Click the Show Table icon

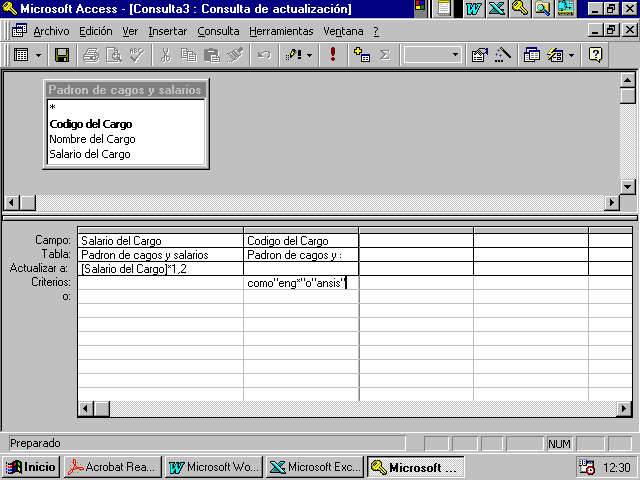(362, 55)
